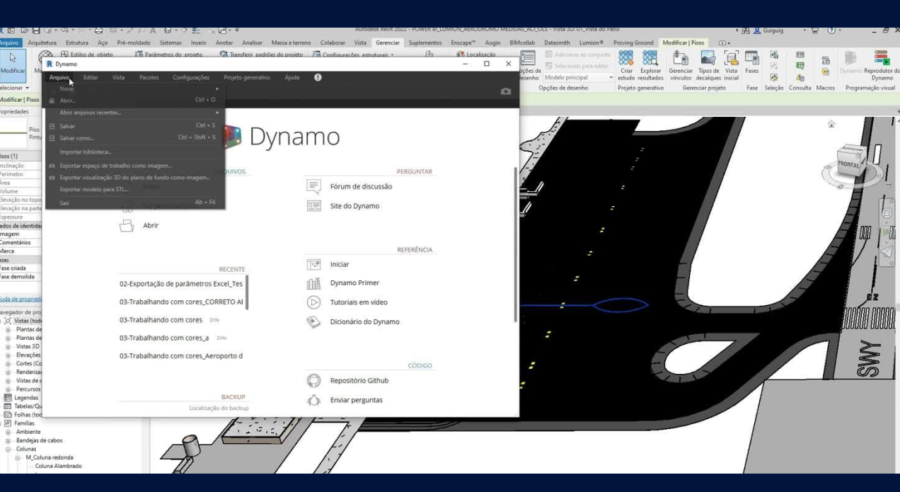Switch to Anotar ribbon tab in Revit
The height and width of the screenshot is (492, 900).
coord(224,43)
